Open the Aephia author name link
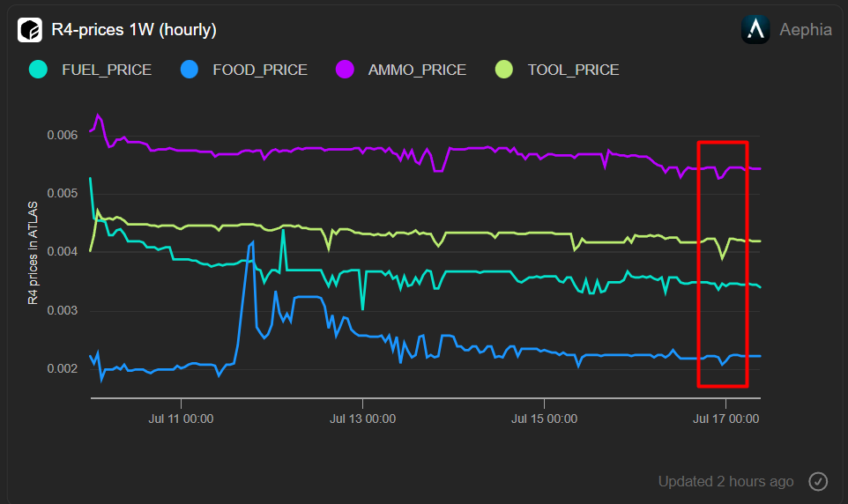The height and width of the screenshot is (504, 848). (805, 30)
